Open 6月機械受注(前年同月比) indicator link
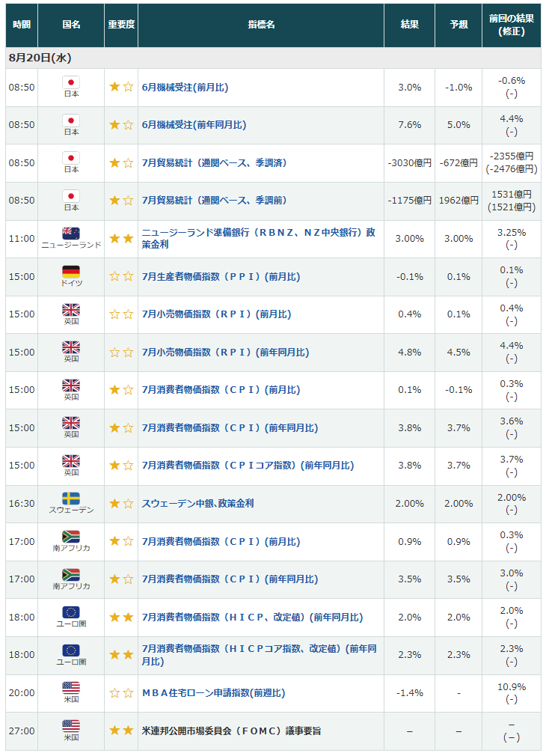The height and width of the screenshot is (756, 546). pyautogui.click(x=194, y=125)
